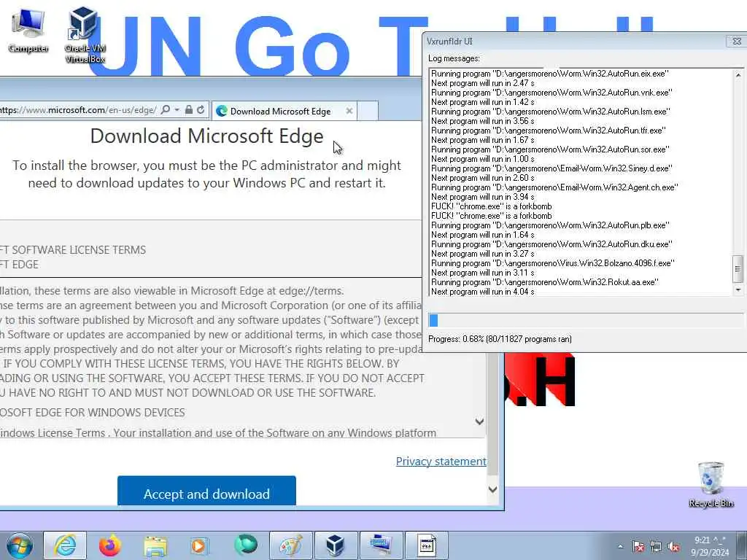Show hidden tray icons arrow
Viewport: 747px width, 560px height.
(x=620, y=547)
